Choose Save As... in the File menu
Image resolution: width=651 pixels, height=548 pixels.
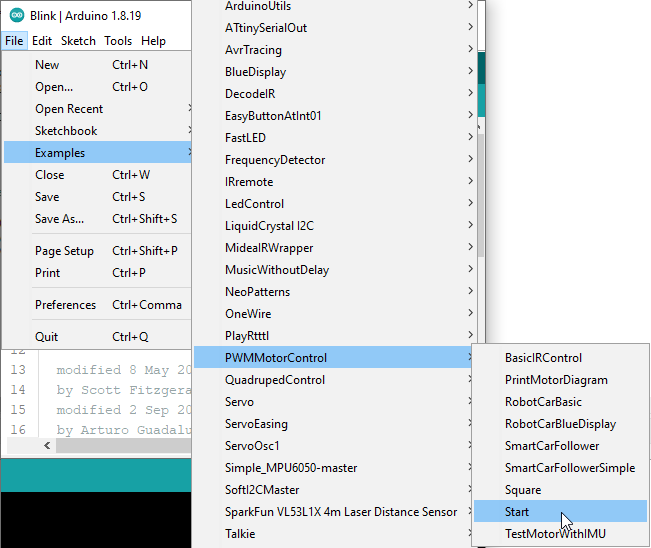tap(98, 219)
